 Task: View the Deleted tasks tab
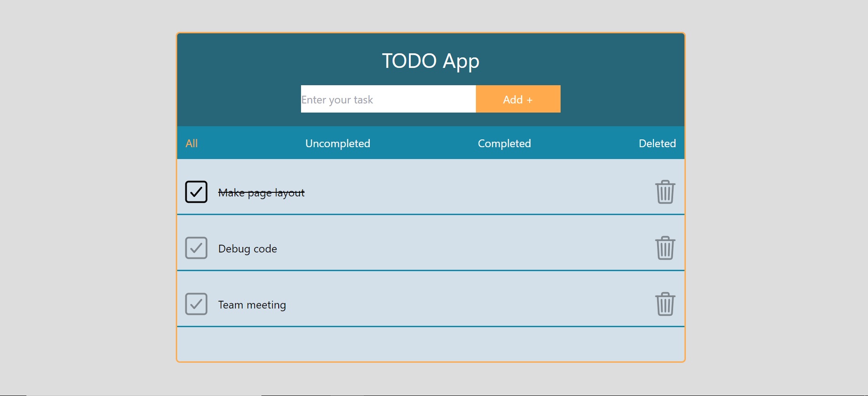[657, 144]
